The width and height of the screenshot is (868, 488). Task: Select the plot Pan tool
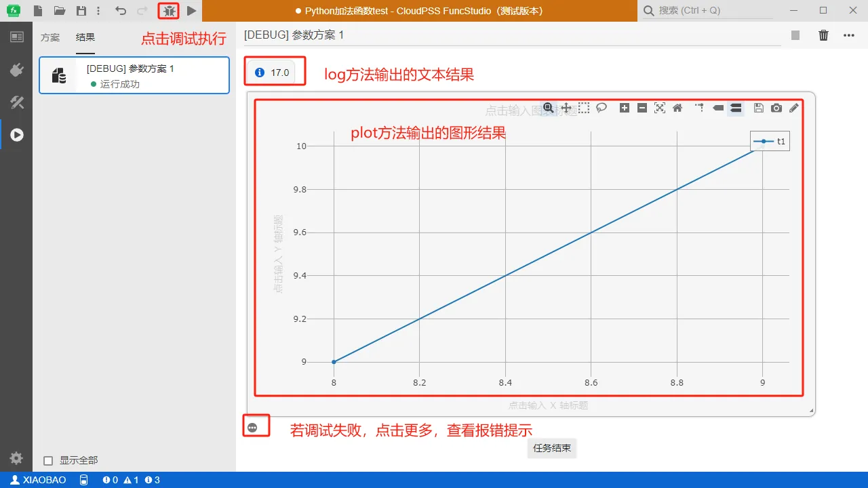(x=566, y=108)
